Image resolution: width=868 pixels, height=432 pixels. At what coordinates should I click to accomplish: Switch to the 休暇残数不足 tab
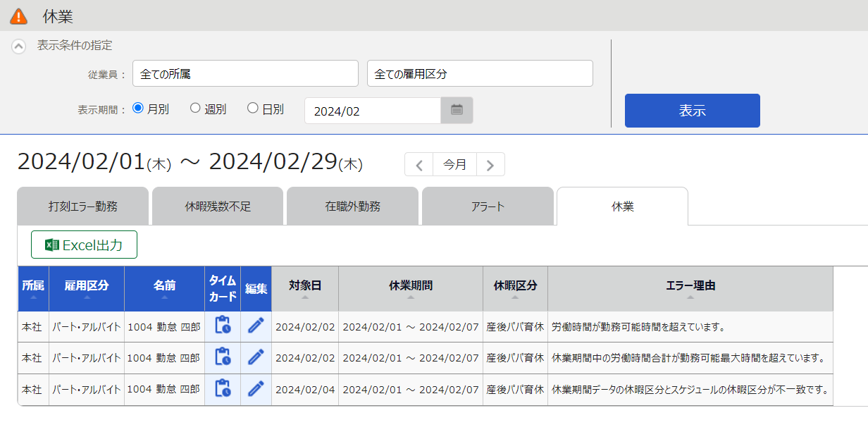[x=218, y=206]
